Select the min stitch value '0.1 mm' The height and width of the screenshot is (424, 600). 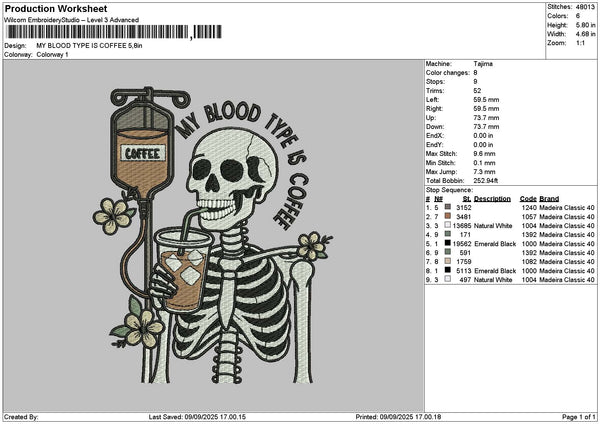(484, 163)
